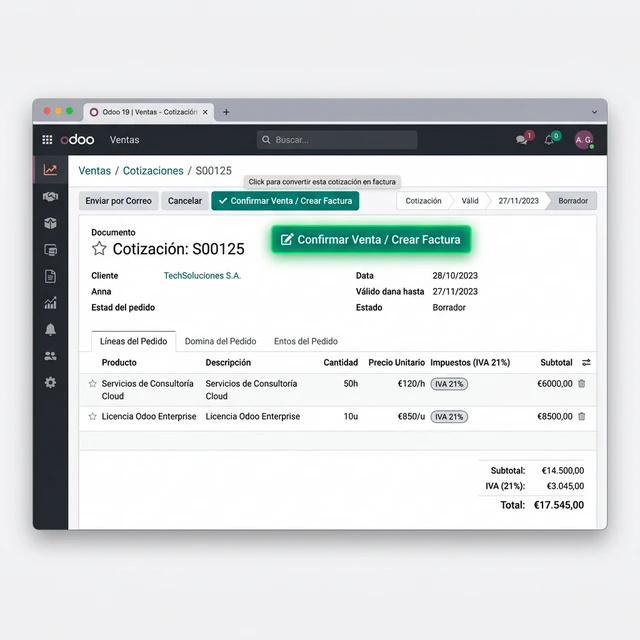Open the TechSoluciones S.A. client link
Screen dimensions: 640x640
click(202, 275)
